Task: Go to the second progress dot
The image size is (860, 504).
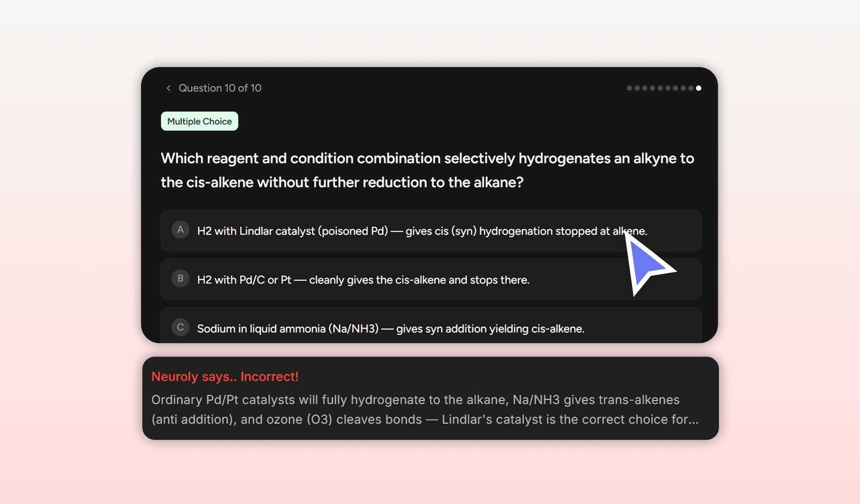Action: tap(637, 88)
